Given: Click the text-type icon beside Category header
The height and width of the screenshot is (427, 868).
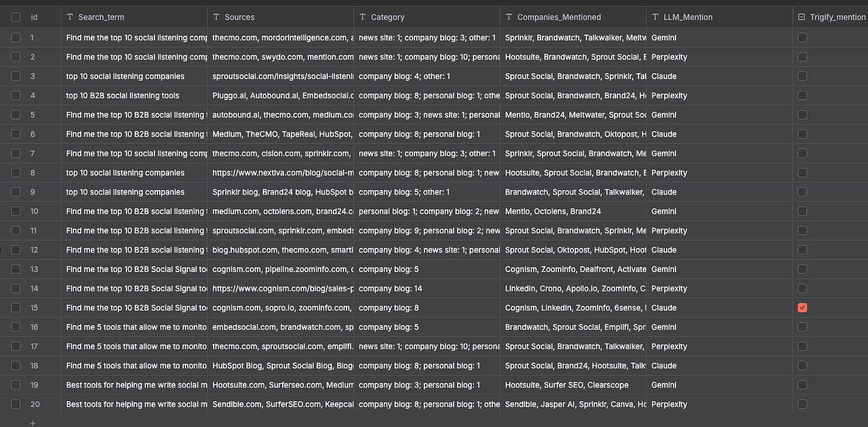Looking at the screenshot, I should click(x=363, y=17).
